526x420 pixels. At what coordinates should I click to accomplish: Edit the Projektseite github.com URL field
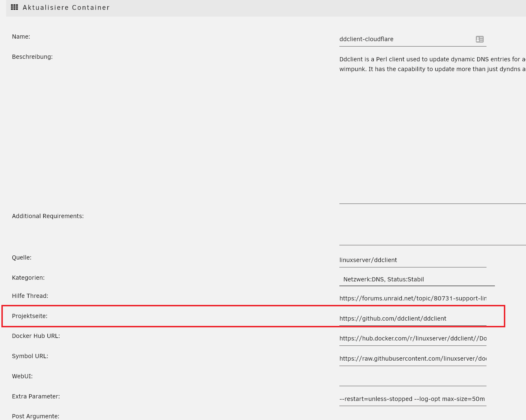(413, 319)
